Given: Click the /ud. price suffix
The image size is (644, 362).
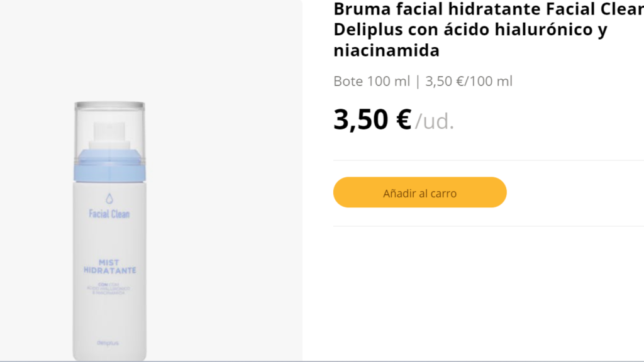Looking at the screenshot, I should coord(434,121).
